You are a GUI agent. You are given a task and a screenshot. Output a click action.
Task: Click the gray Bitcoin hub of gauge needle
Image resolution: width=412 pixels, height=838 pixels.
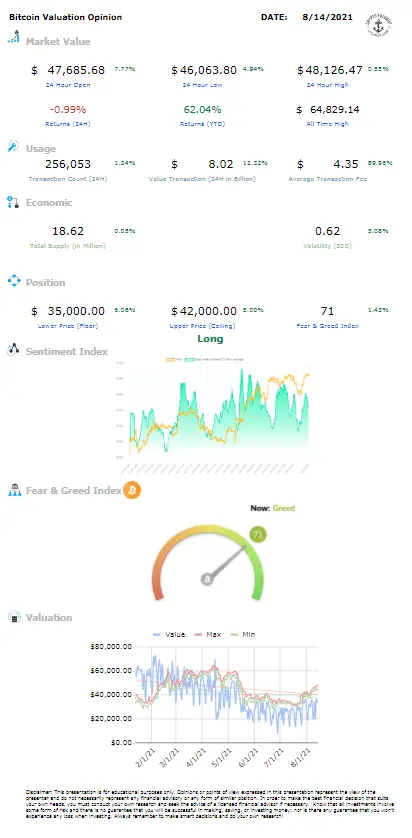click(207, 579)
